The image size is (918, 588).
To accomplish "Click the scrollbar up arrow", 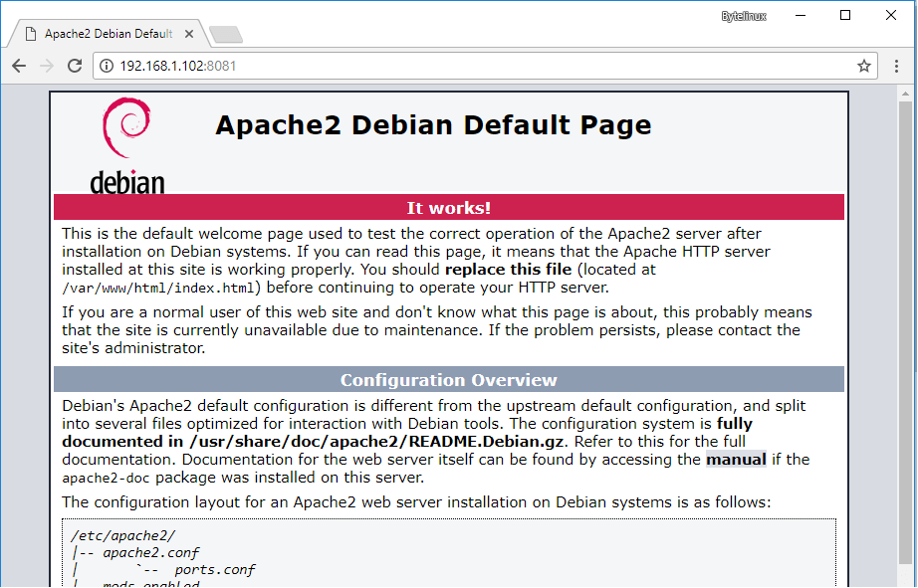I will pyautogui.click(x=904, y=93).
